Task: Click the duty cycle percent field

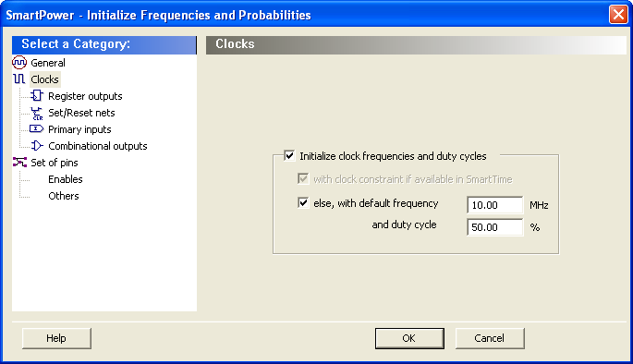Action: point(495,227)
